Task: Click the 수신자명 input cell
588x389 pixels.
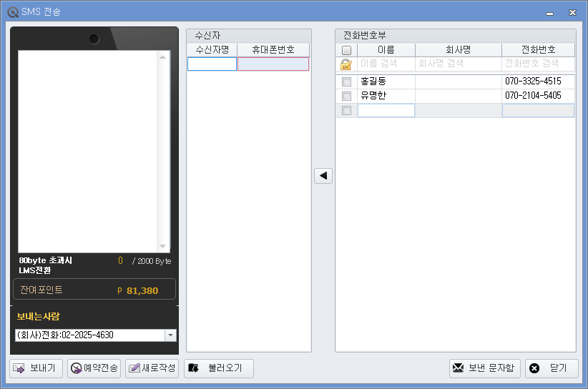Action: [212, 64]
